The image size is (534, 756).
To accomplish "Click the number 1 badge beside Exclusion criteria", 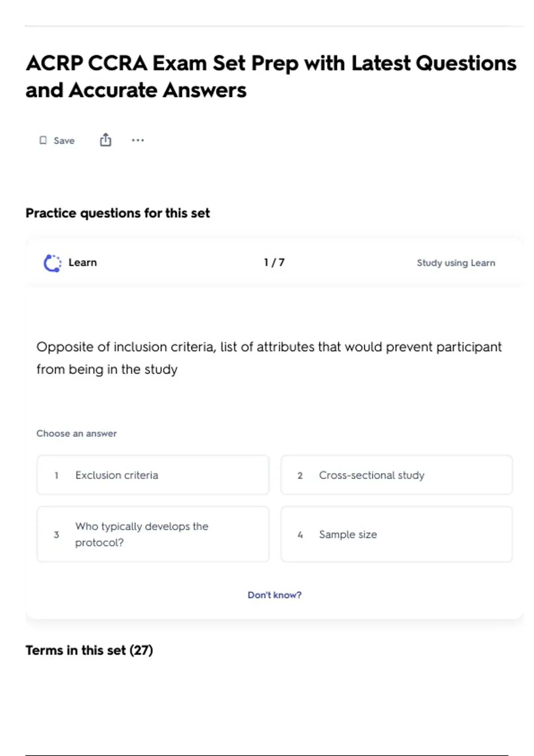I will (x=57, y=475).
